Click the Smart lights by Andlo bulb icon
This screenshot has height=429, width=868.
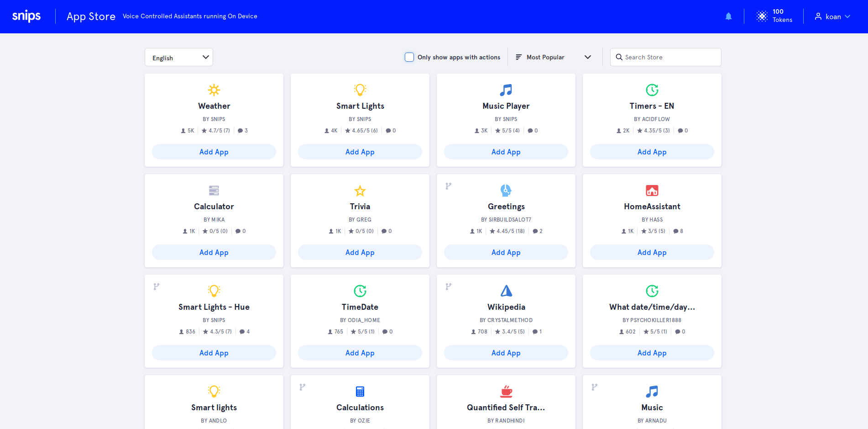214,391
